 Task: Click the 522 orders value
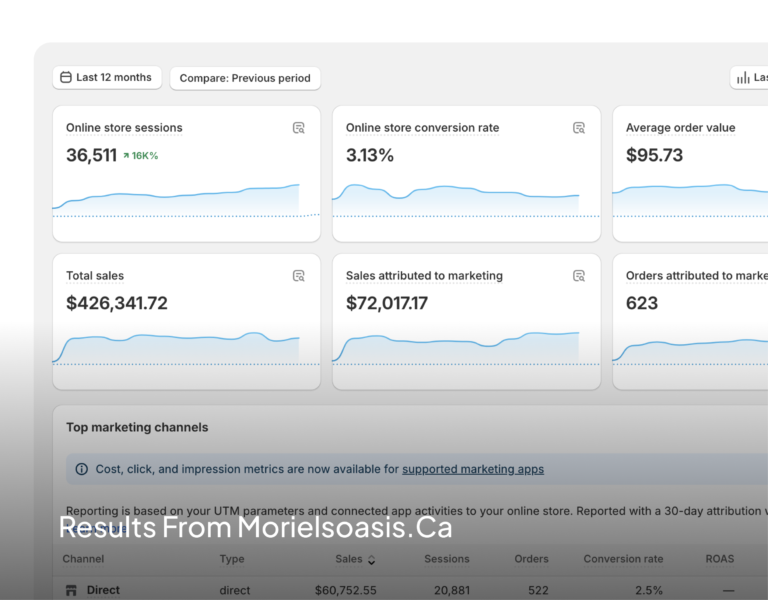click(x=538, y=590)
